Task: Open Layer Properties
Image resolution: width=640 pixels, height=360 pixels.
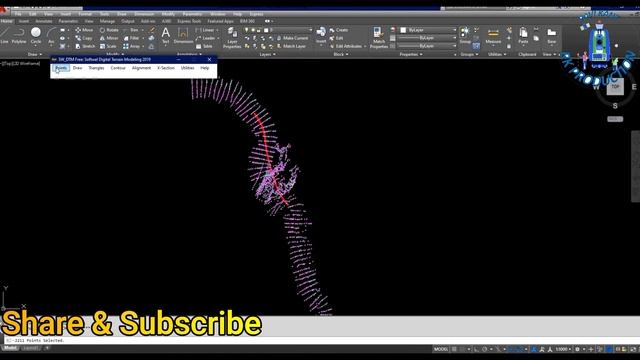Action: 232,38
